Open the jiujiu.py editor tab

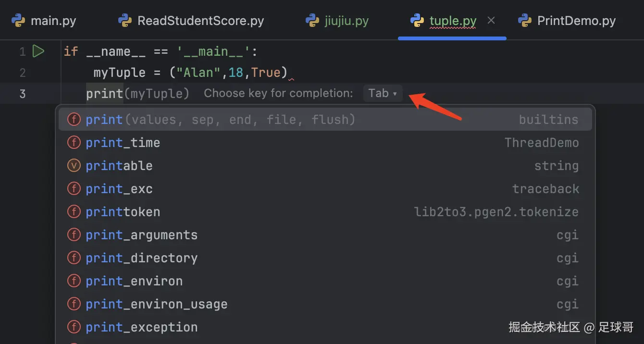346,21
